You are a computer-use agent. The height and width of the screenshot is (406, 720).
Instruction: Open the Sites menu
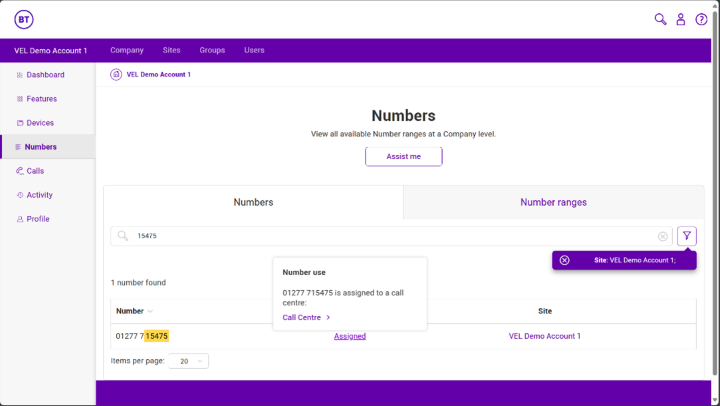pyautogui.click(x=171, y=50)
